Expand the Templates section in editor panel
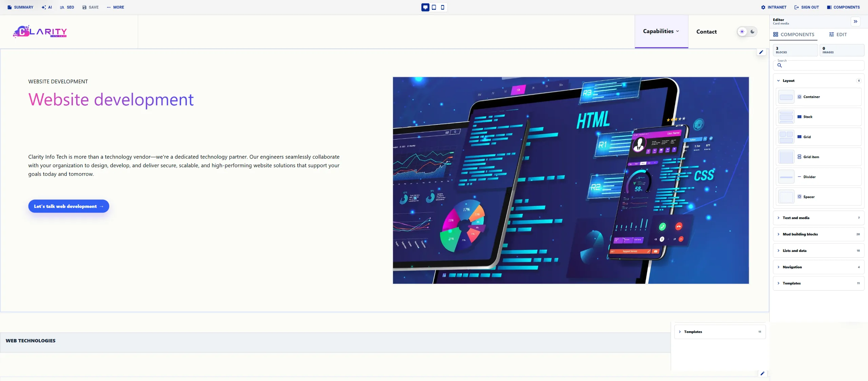 tap(818, 283)
